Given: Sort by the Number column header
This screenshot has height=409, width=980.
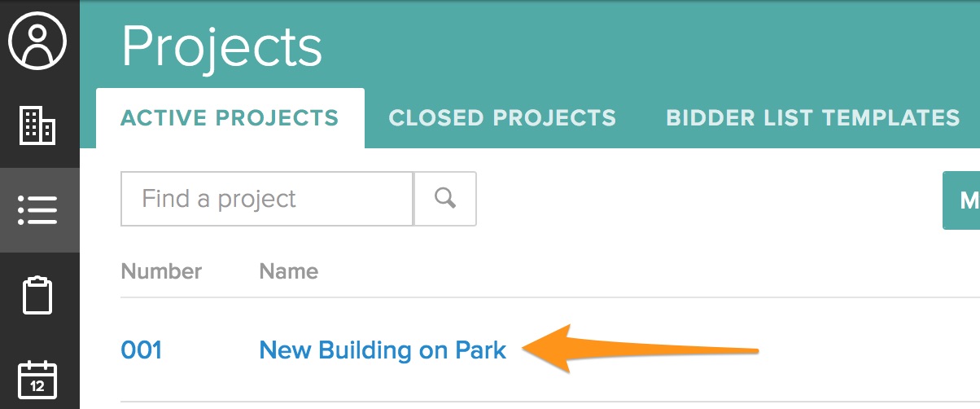Looking at the screenshot, I should click(x=161, y=271).
